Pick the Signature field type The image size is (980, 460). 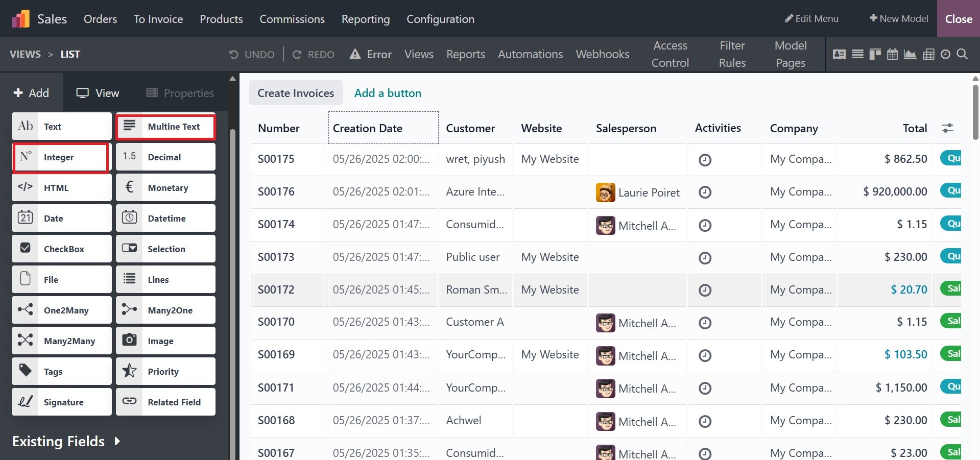tap(62, 402)
